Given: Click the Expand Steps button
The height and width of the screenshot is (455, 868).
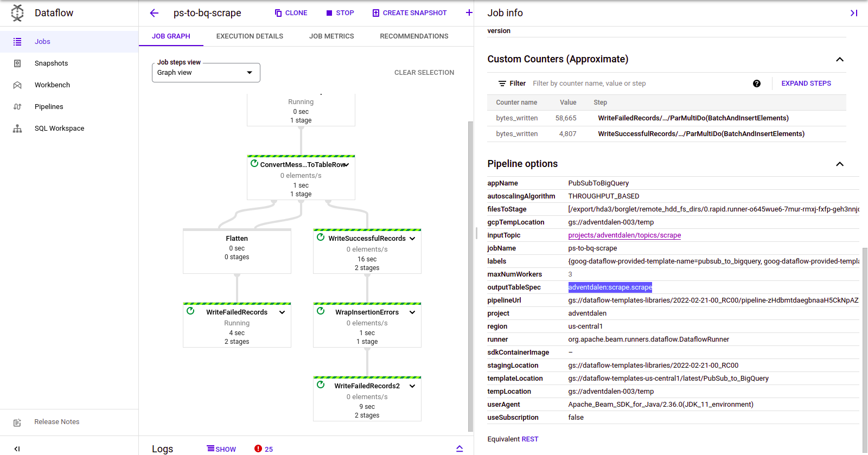Looking at the screenshot, I should (806, 84).
